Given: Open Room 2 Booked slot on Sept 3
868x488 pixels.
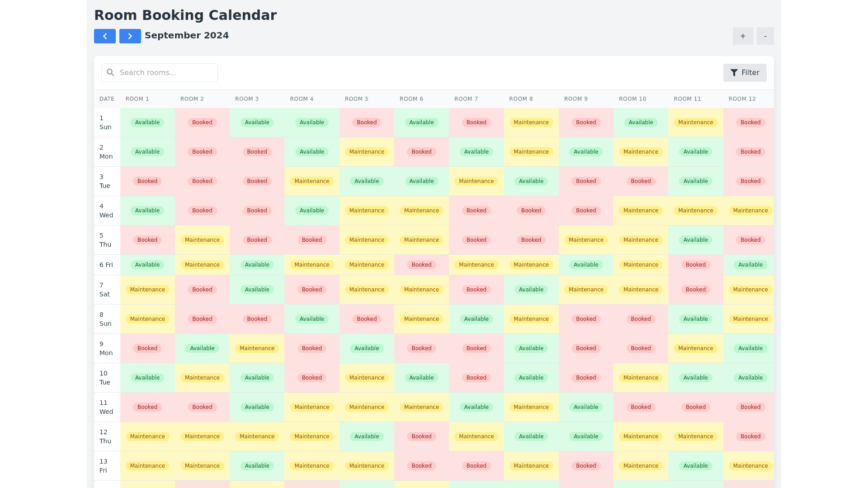Looking at the screenshot, I should point(202,181).
